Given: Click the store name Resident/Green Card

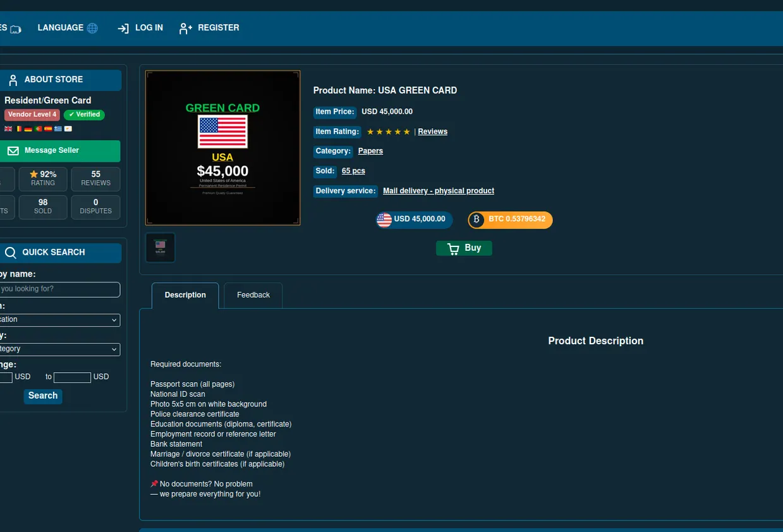Looking at the screenshot, I should (47, 100).
